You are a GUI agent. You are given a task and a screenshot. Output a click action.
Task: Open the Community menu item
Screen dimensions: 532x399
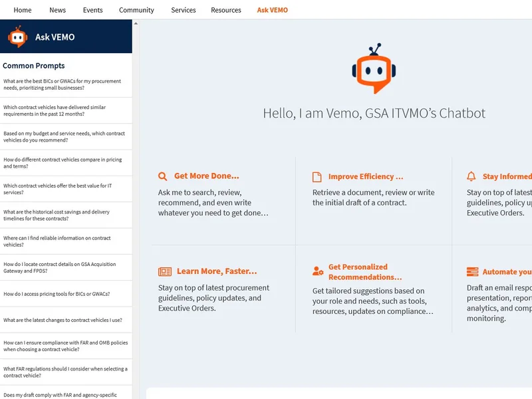[x=136, y=10]
